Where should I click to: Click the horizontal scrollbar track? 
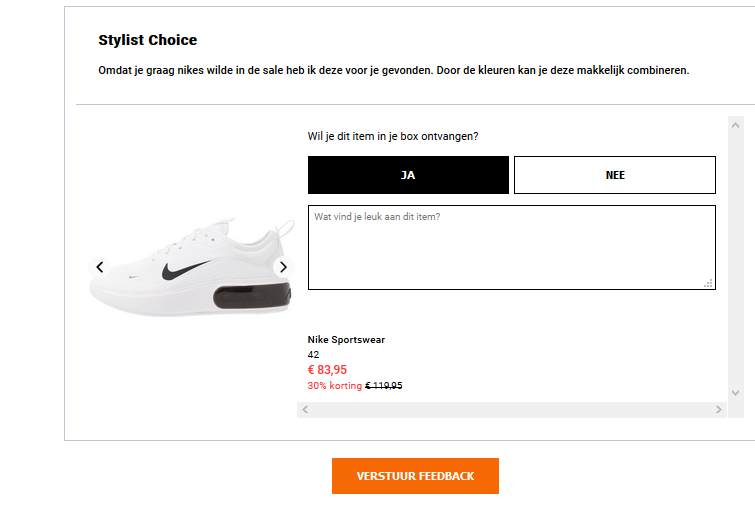click(x=510, y=410)
